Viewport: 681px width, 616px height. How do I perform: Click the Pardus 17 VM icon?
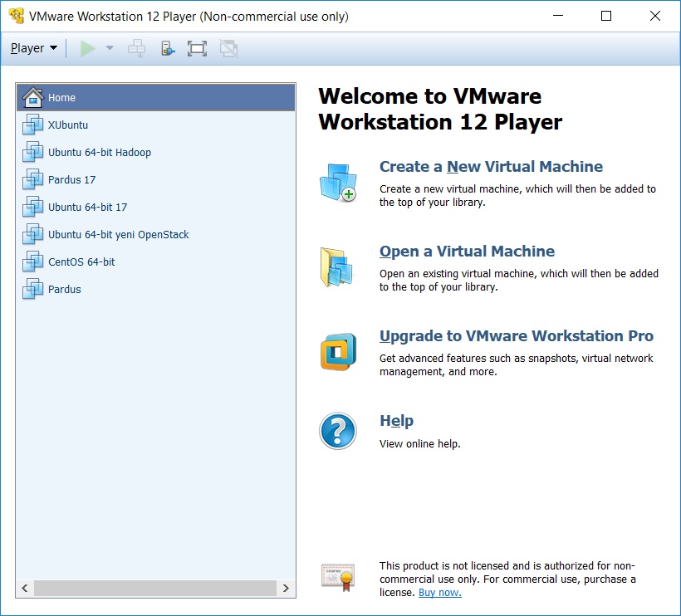pyautogui.click(x=33, y=179)
